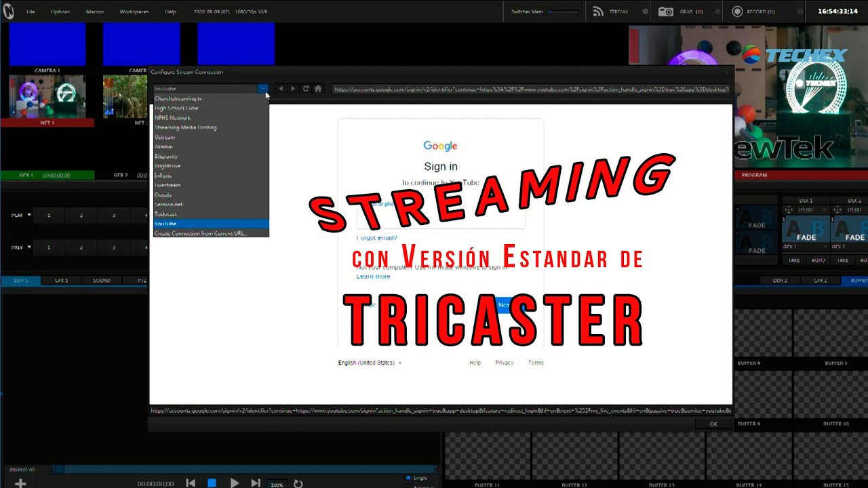Jump to next clip in DDR
The width and height of the screenshot is (868, 488).
pos(256,483)
